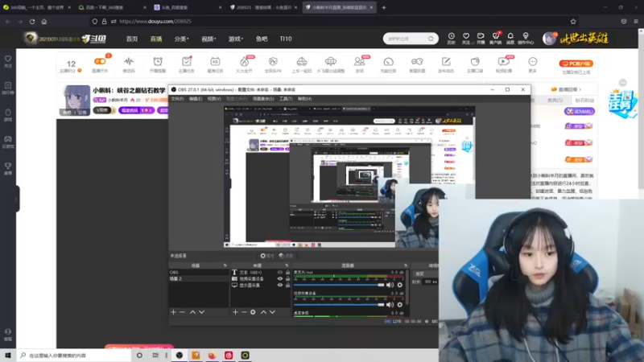
Task: Toggle the orange live broadcast switch
Action: click(x=100, y=62)
